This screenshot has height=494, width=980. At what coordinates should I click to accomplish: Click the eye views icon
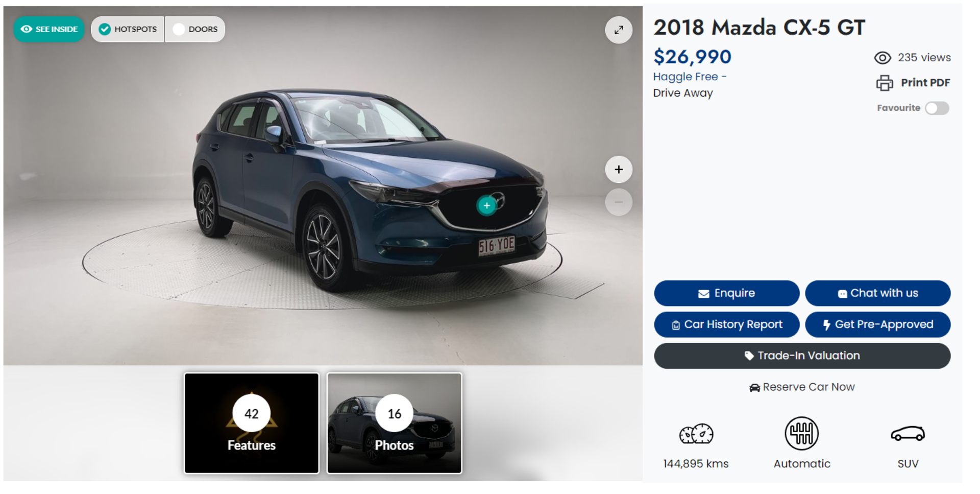point(883,58)
